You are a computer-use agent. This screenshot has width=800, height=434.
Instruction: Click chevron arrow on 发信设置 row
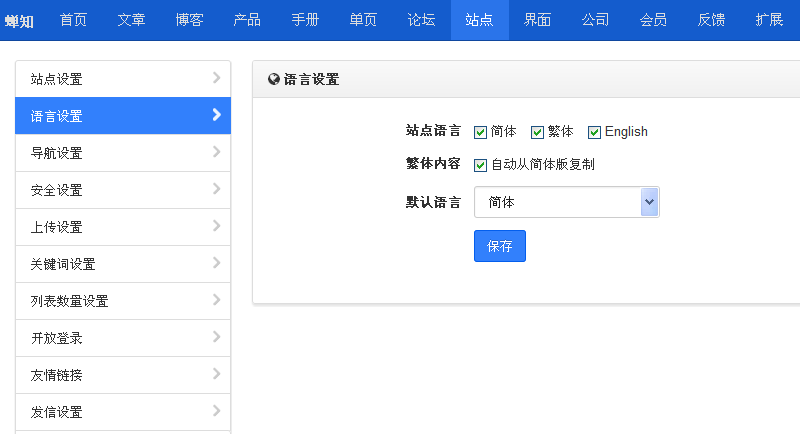pos(217,411)
